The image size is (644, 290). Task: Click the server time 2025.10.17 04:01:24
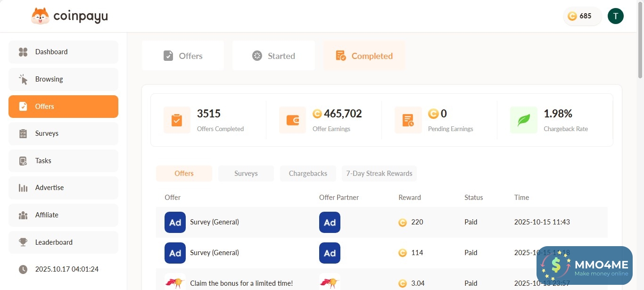tap(67, 269)
